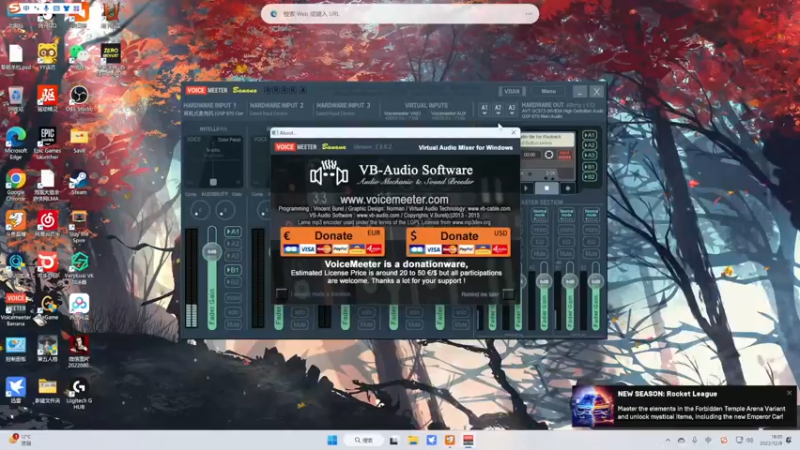The image size is (800, 450).
Task: Click the Donate USD button
Action: [459, 242]
